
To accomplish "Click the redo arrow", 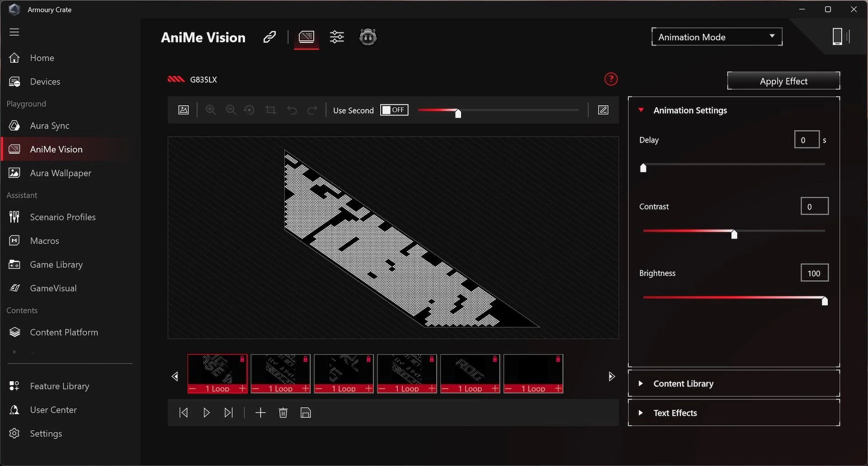I will (312, 110).
